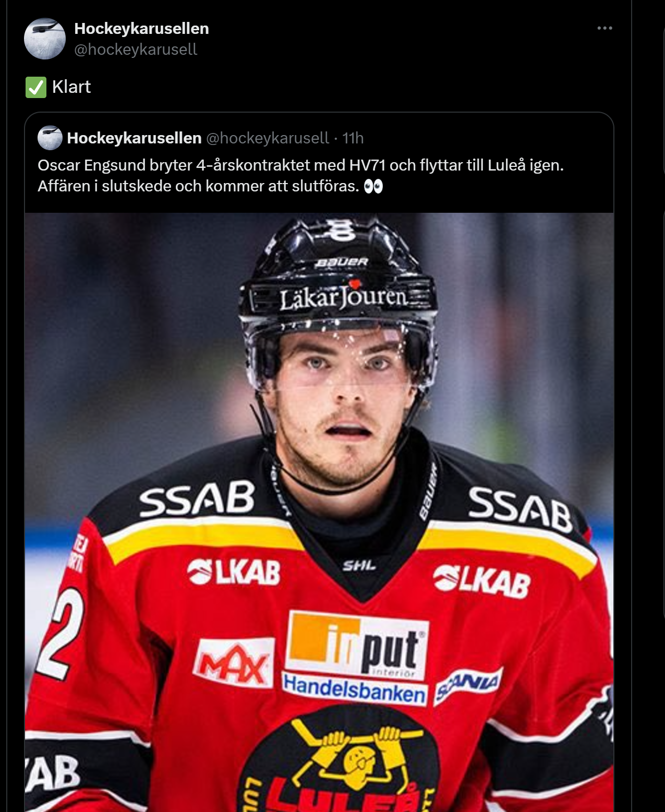Click the green checkmark emoji before Klart
Image resolution: width=665 pixels, height=812 pixels.
click(x=36, y=87)
